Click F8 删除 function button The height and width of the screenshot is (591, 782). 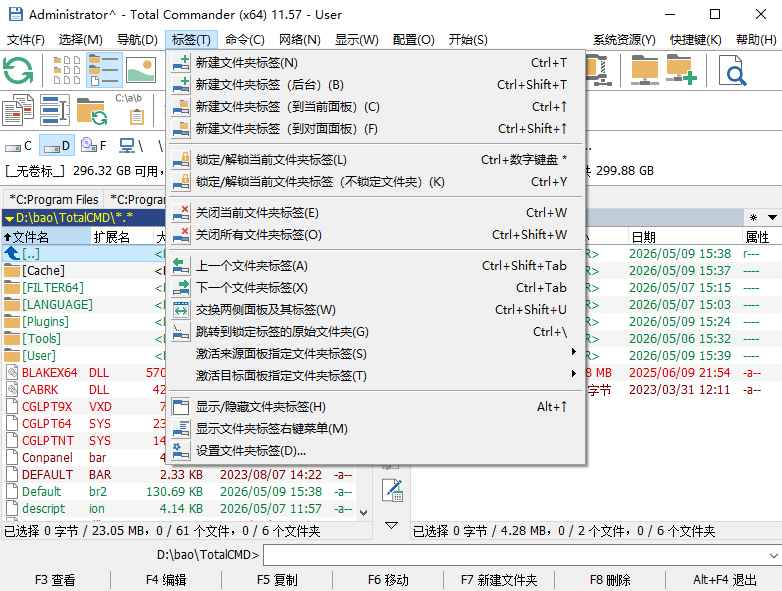(x=610, y=580)
